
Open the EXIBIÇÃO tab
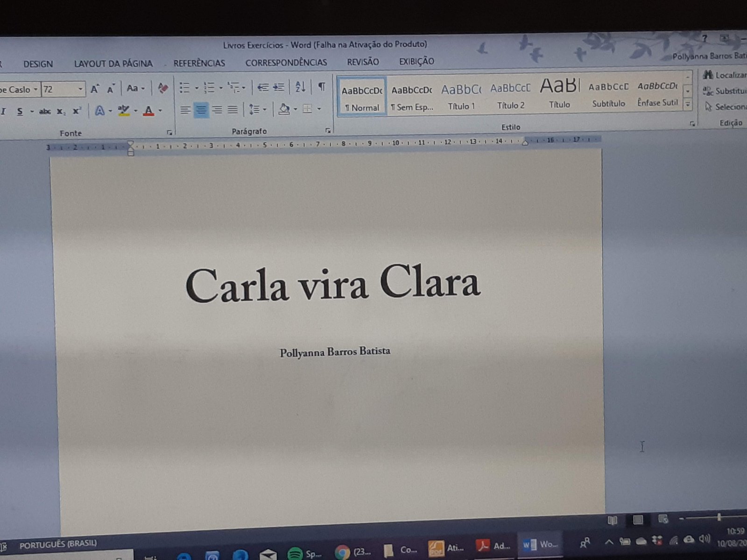pyautogui.click(x=416, y=61)
